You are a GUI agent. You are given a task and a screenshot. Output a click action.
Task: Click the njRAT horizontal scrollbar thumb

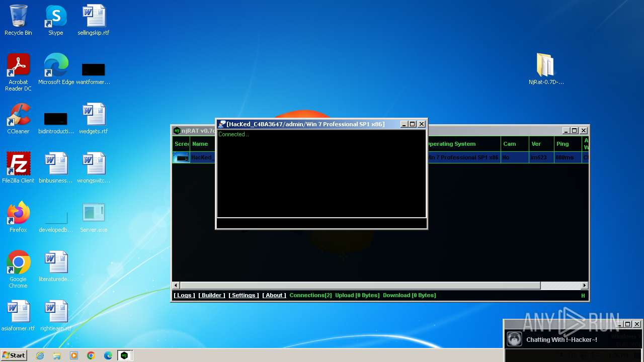point(360,286)
